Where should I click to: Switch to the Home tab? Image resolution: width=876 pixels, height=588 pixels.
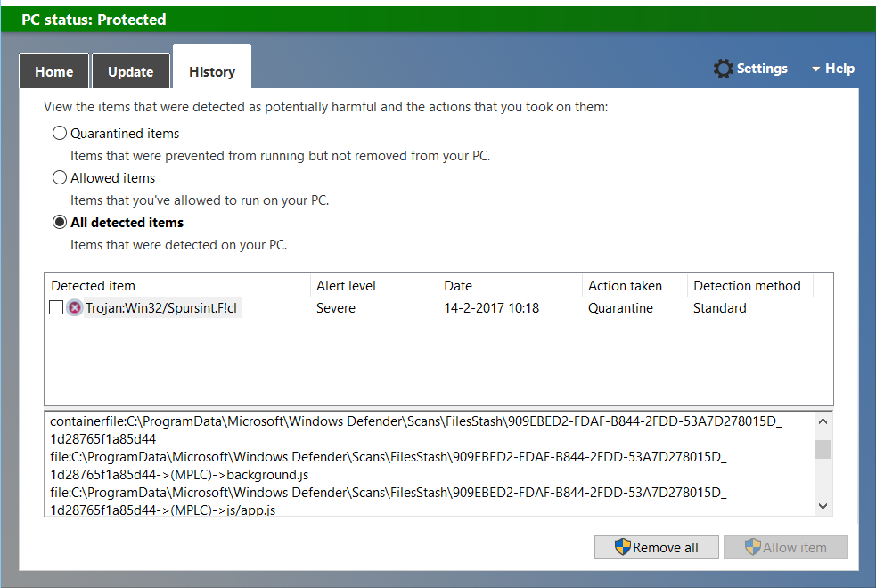[x=54, y=71]
